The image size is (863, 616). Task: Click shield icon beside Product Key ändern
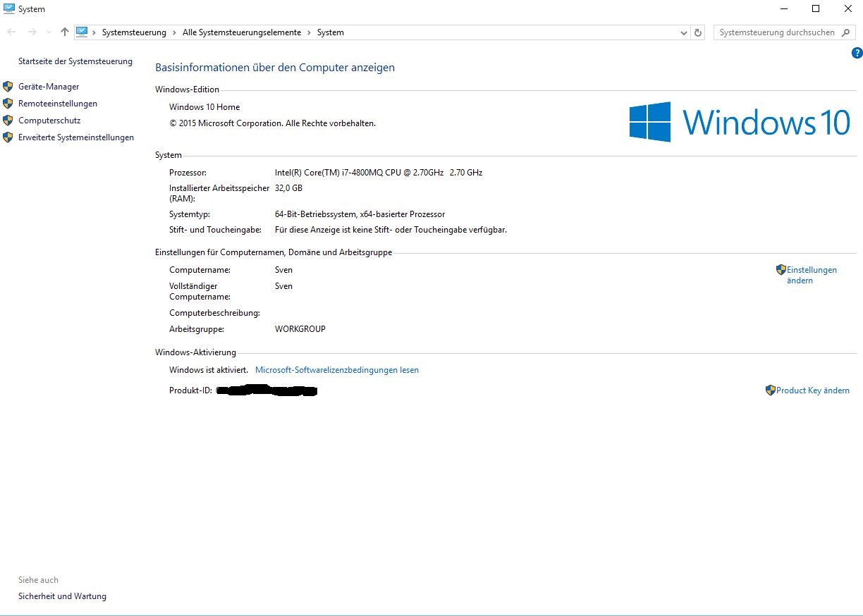click(x=771, y=390)
